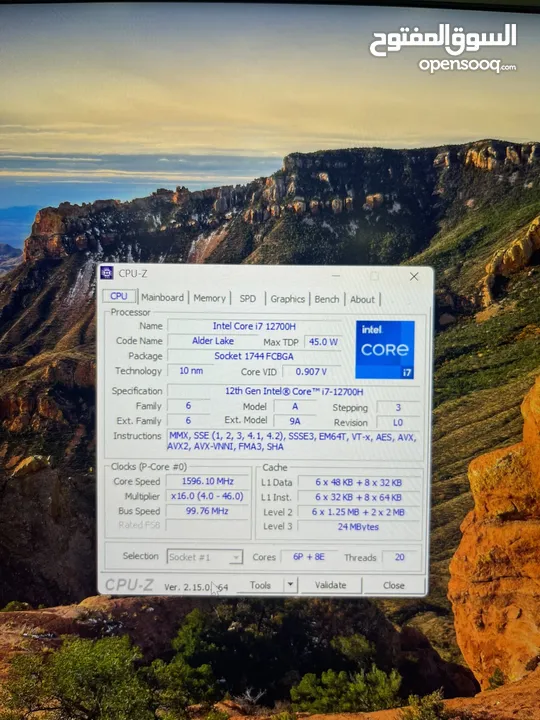Switch to the Mainboard tab
540x720 pixels.
click(162, 298)
